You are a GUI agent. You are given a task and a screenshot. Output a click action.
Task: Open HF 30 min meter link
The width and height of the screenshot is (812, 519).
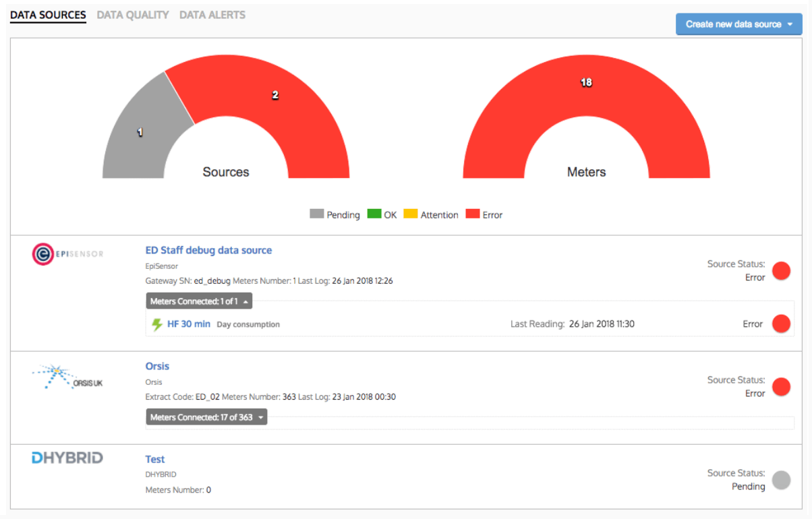[x=189, y=324]
